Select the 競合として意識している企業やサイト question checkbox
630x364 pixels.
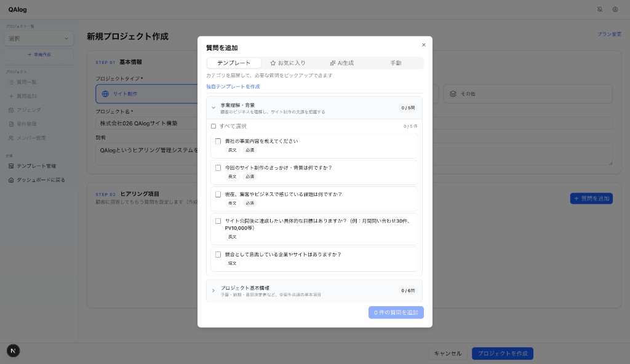tap(218, 255)
